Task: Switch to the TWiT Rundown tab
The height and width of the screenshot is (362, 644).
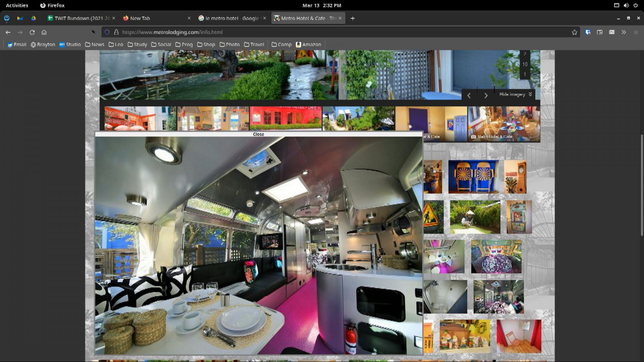Action: pyautogui.click(x=79, y=18)
